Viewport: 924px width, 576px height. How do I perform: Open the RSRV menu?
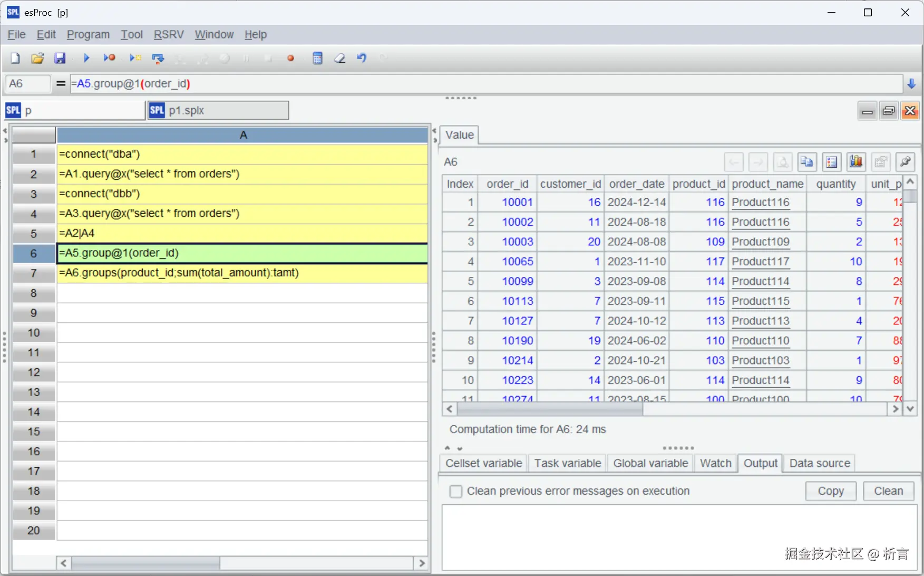click(x=169, y=35)
